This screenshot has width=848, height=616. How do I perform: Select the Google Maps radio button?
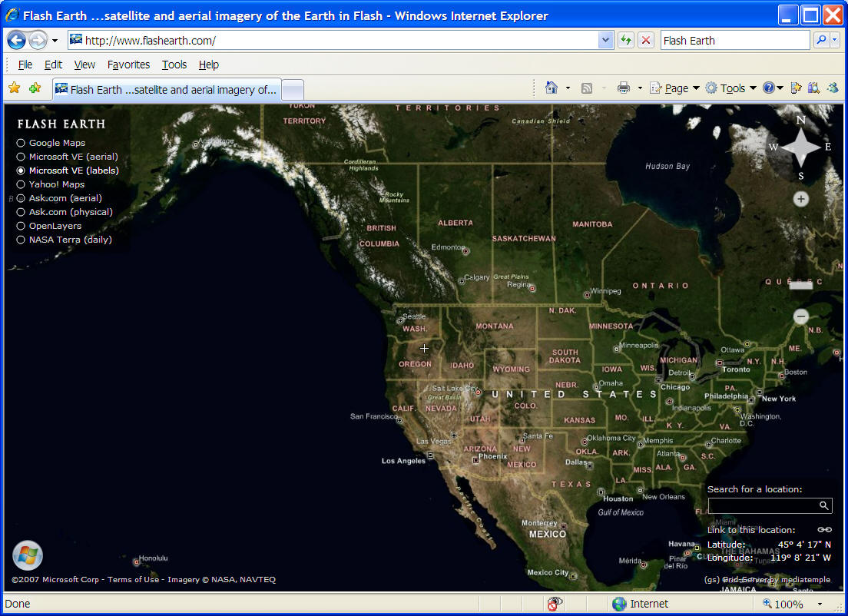21,143
